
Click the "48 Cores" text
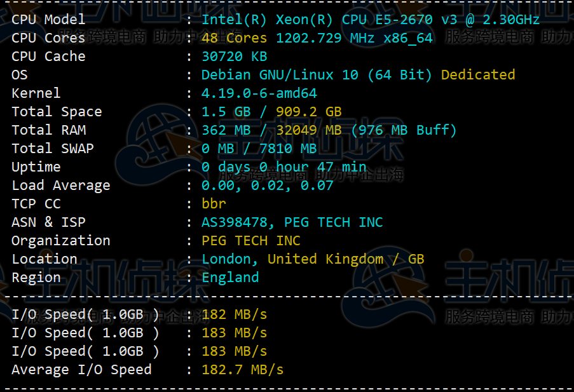(234, 38)
